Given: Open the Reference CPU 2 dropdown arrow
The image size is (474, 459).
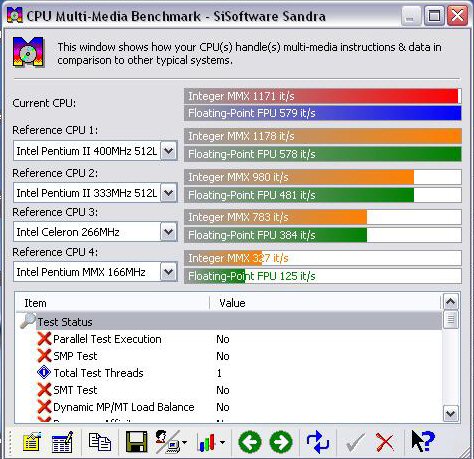Looking at the screenshot, I should [x=169, y=193].
